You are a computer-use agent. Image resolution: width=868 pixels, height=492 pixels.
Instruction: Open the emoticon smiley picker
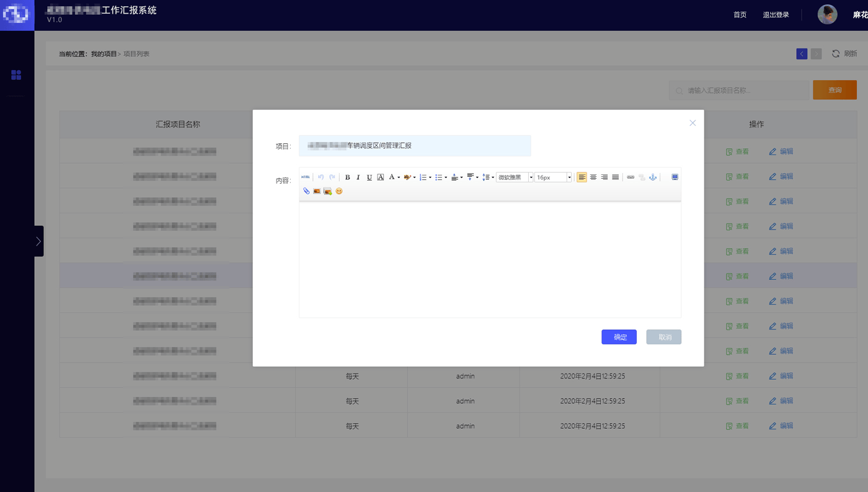pyautogui.click(x=339, y=191)
